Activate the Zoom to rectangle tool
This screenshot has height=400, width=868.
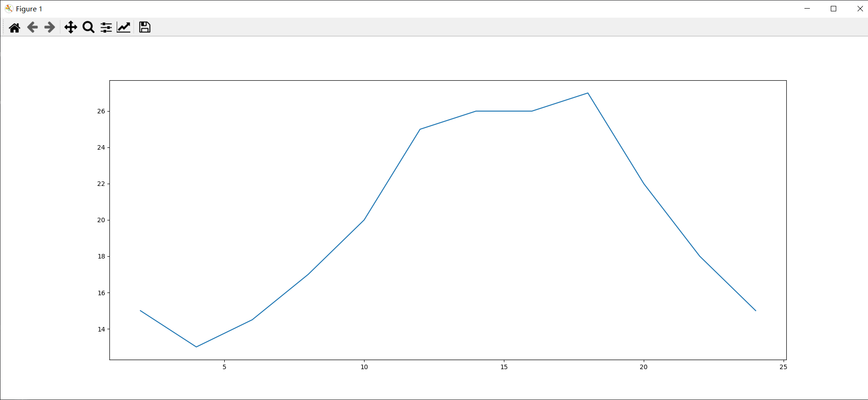point(89,27)
